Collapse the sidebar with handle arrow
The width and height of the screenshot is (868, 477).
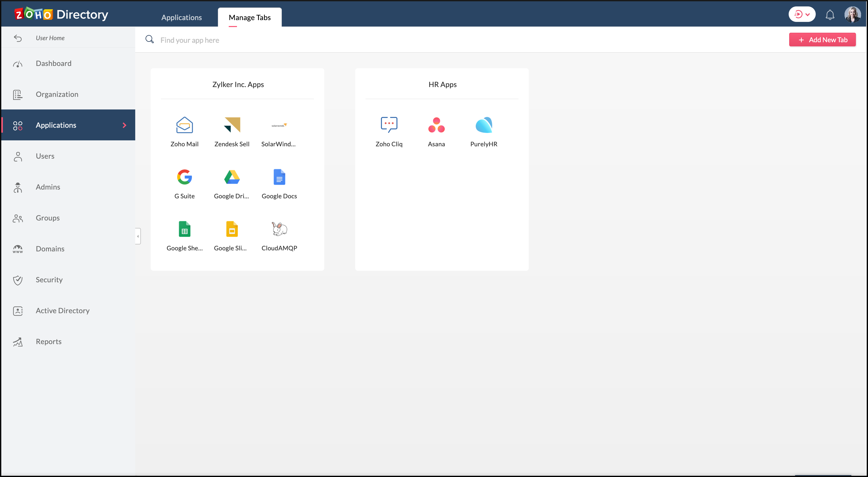138,236
